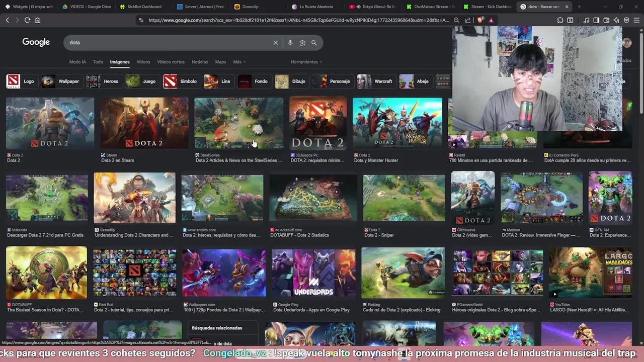The image size is (644, 362).
Task: Clear the search box with the X icon
Action: [275, 43]
